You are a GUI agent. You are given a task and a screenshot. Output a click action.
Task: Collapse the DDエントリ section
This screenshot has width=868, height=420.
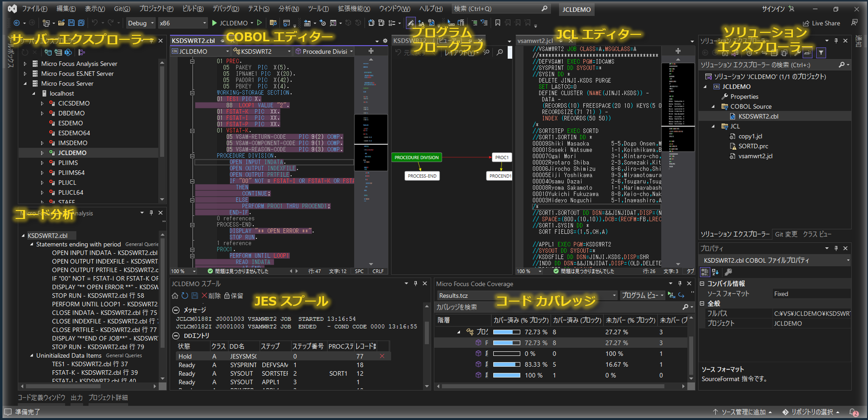tap(176, 336)
